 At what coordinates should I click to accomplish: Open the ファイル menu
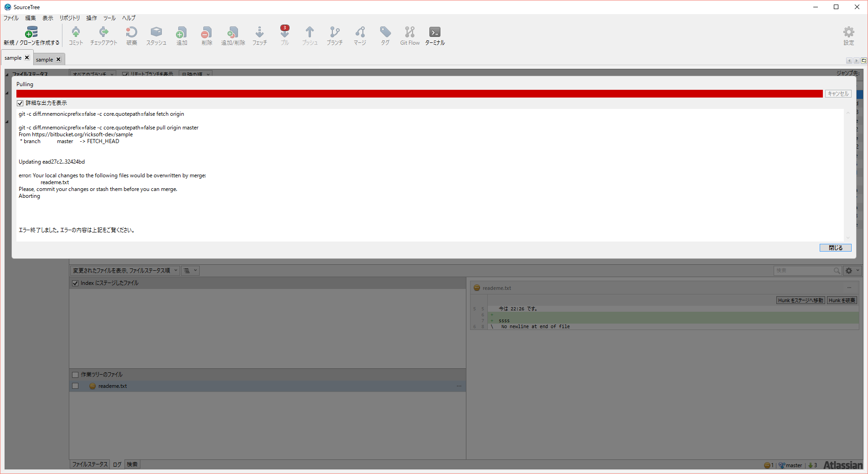11,18
